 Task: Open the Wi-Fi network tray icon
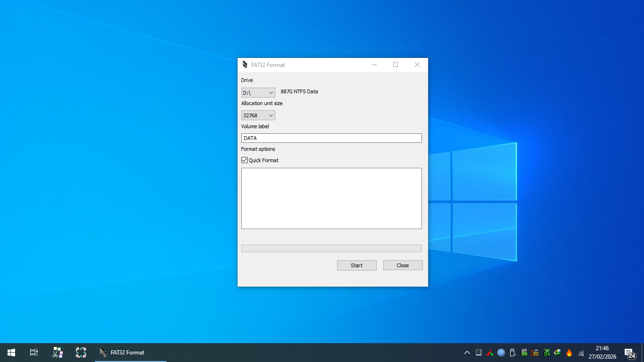(x=581, y=353)
